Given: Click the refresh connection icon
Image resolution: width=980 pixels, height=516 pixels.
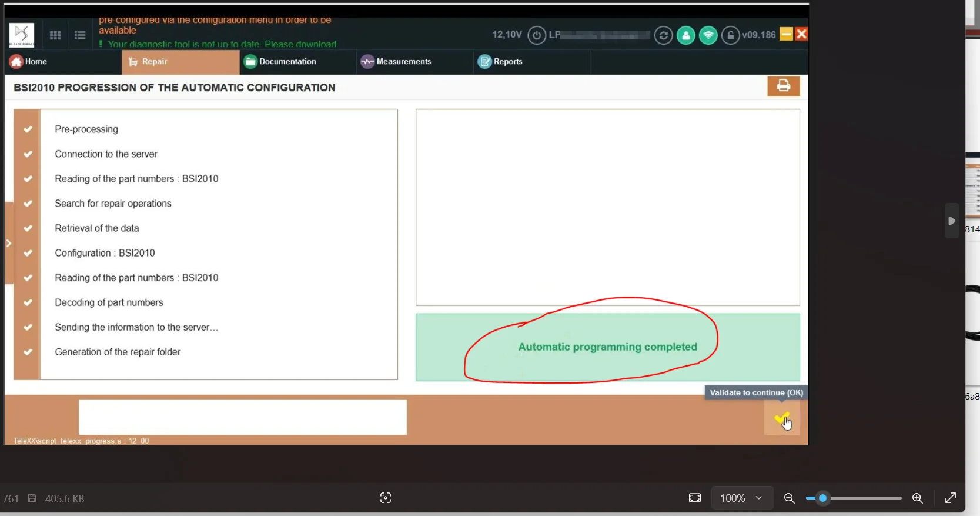Looking at the screenshot, I should (663, 35).
